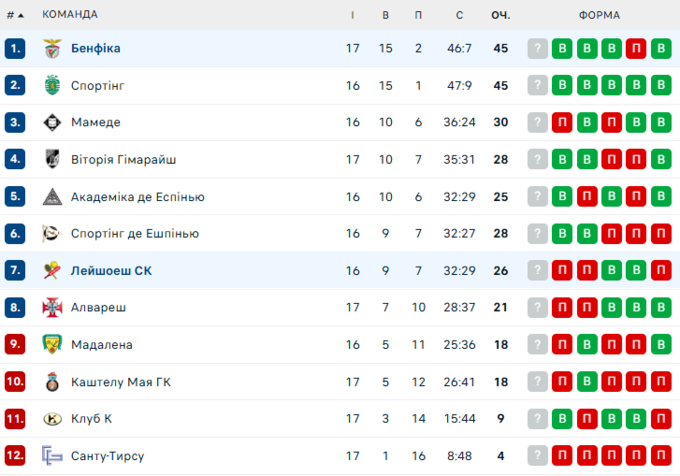Click the Sporting club crest icon
Viewport: 680px width, 476px height.
tap(52, 86)
